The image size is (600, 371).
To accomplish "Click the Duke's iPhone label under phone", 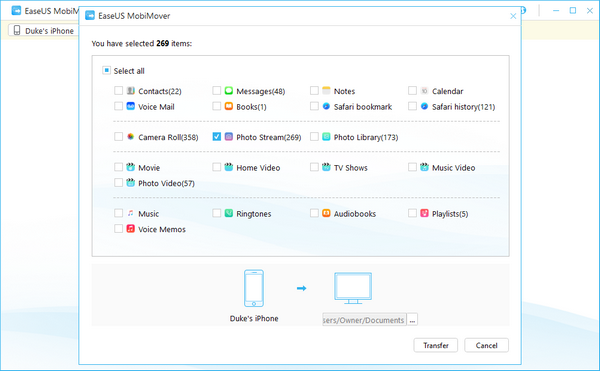I will tap(254, 318).
